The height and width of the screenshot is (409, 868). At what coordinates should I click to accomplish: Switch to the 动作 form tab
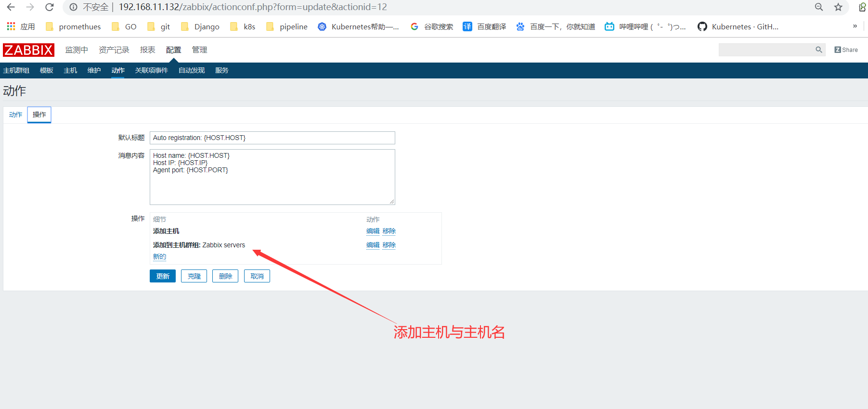(15, 115)
